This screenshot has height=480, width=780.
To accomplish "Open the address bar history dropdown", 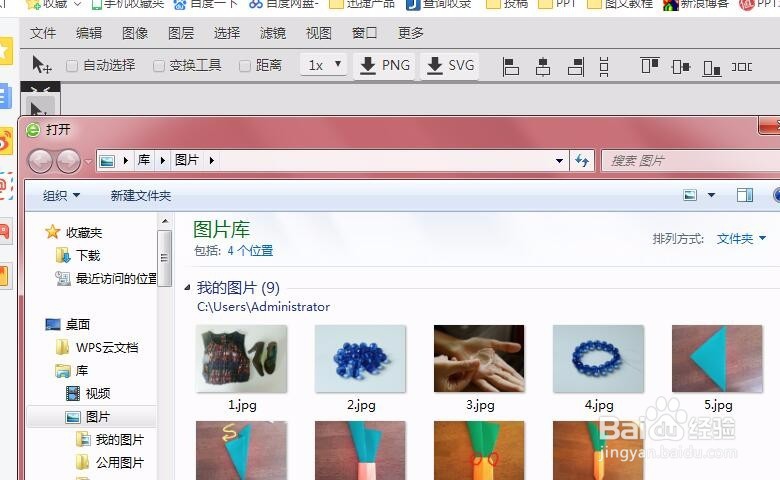I will point(559,161).
